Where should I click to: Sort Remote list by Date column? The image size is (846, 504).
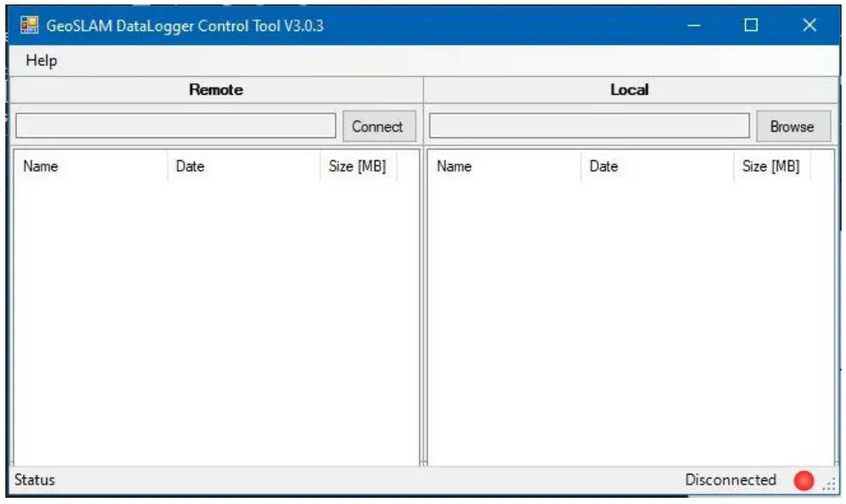(x=244, y=167)
